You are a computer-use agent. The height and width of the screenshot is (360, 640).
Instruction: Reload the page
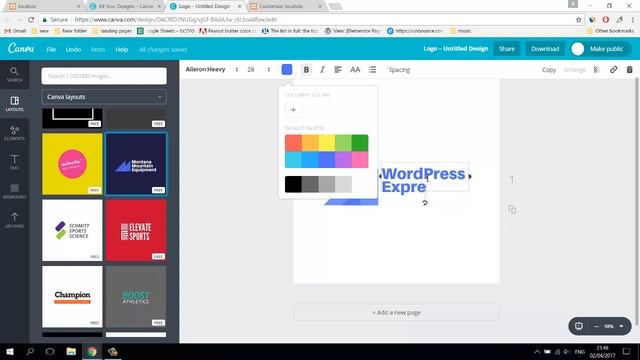(31, 19)
